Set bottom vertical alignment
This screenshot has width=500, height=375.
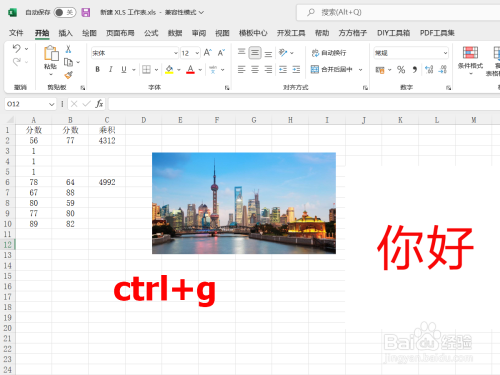(268, 53)
